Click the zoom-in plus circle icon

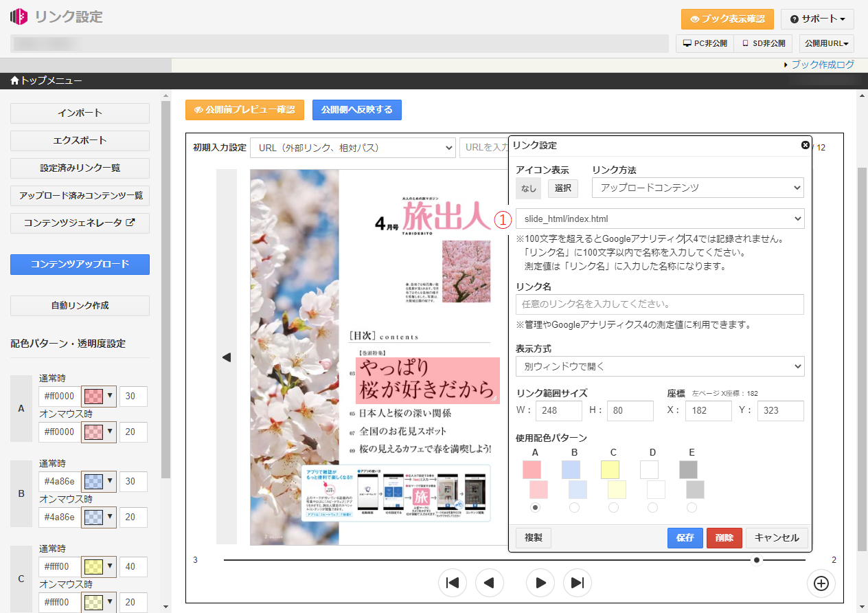(x=821, y=583)
